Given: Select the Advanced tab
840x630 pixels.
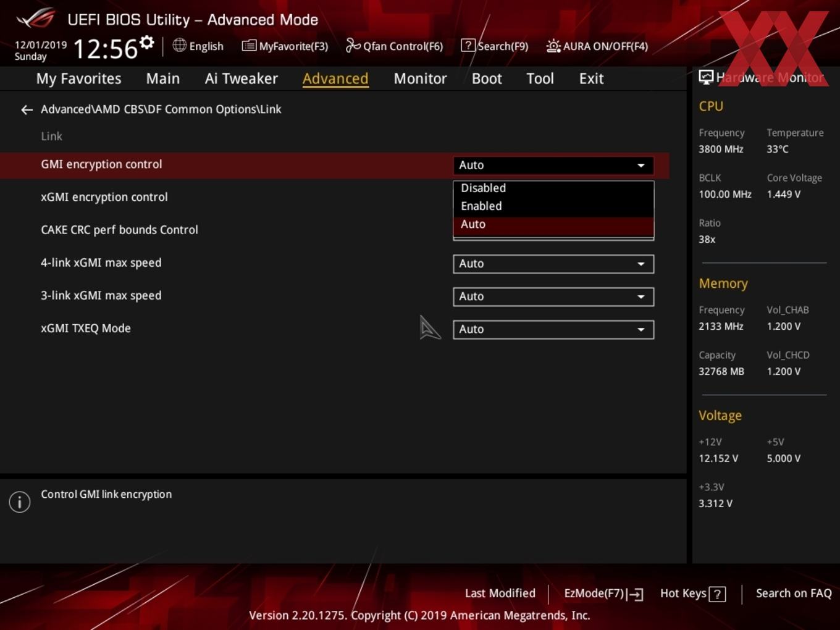Looking at the screenshot, I should [335, 78].
